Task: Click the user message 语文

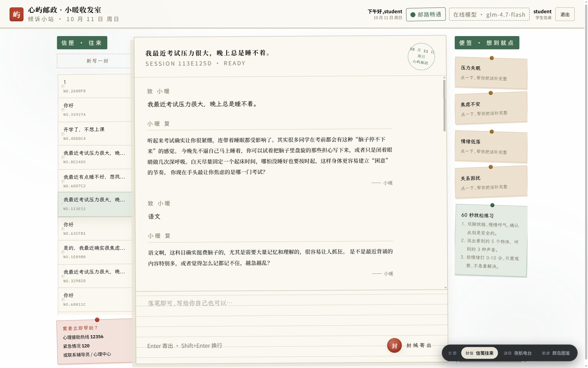Action: coord(154,217)
